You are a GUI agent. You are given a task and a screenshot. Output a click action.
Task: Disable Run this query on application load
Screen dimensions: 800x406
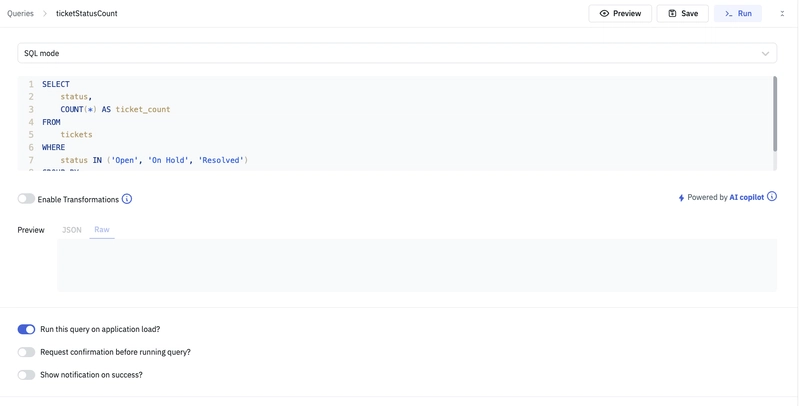pyautogui.click(x=26, y=329)
